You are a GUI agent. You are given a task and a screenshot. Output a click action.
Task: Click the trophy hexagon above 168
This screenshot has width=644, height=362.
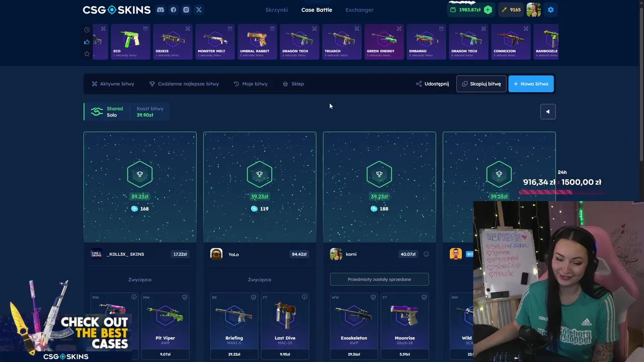tap(140, 174)
